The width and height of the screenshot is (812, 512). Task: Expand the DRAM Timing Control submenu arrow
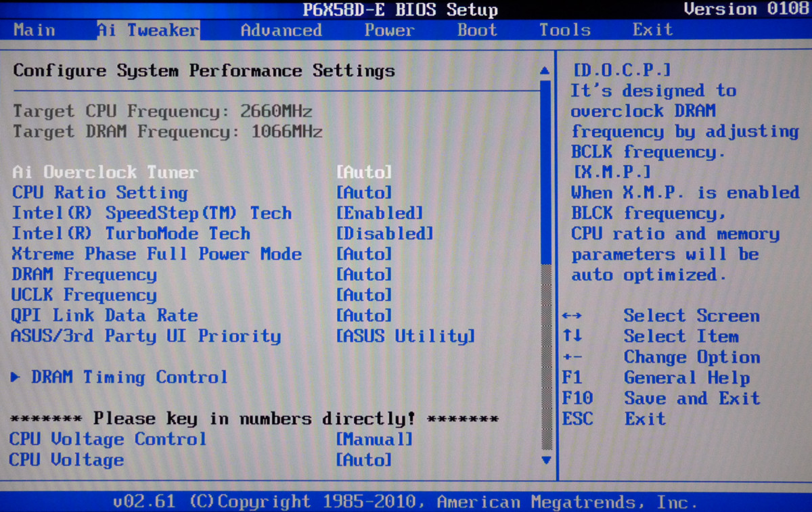click(x=16, y=377)
